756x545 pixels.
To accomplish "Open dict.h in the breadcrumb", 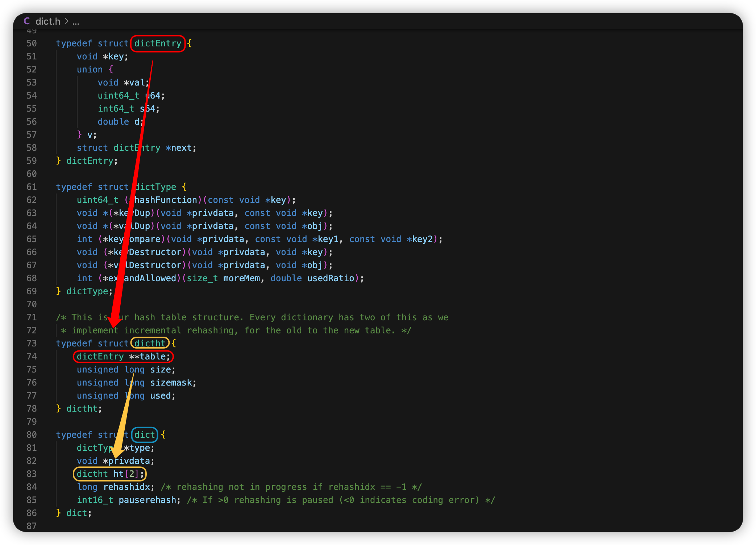I will 48,21.
